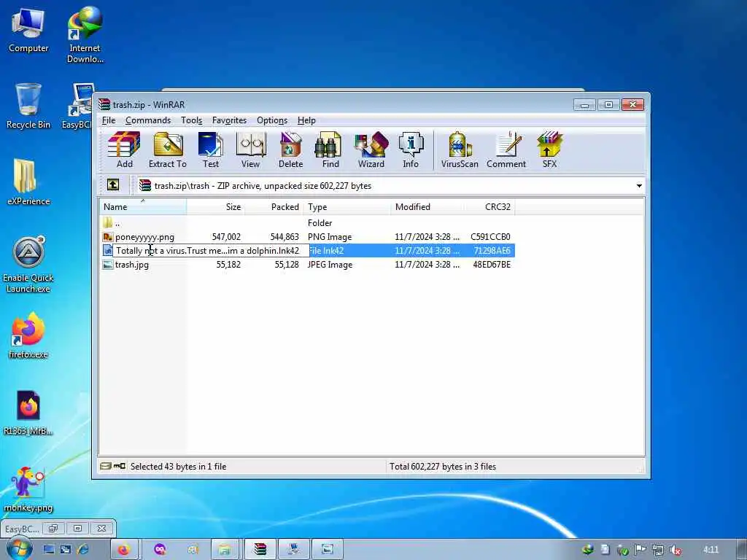
Task: Open the Windows Start menu
Action: tap(19, 548)
